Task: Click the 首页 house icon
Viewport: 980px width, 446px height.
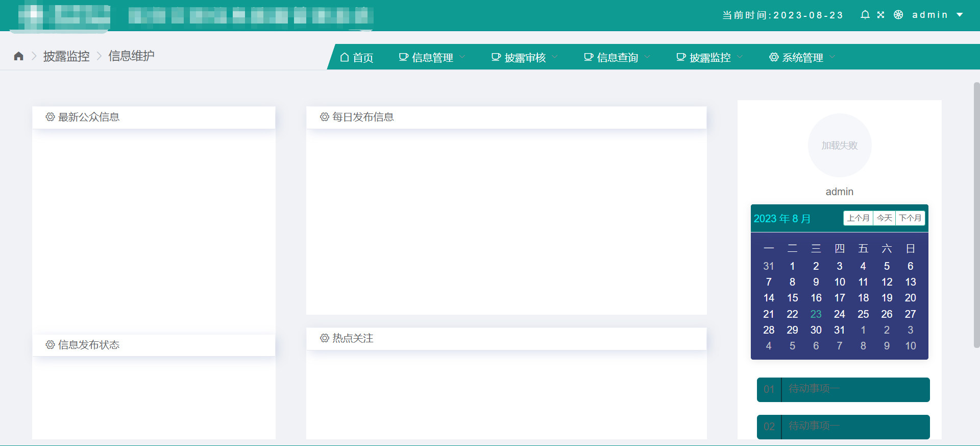Action: (x=345, y=57)
